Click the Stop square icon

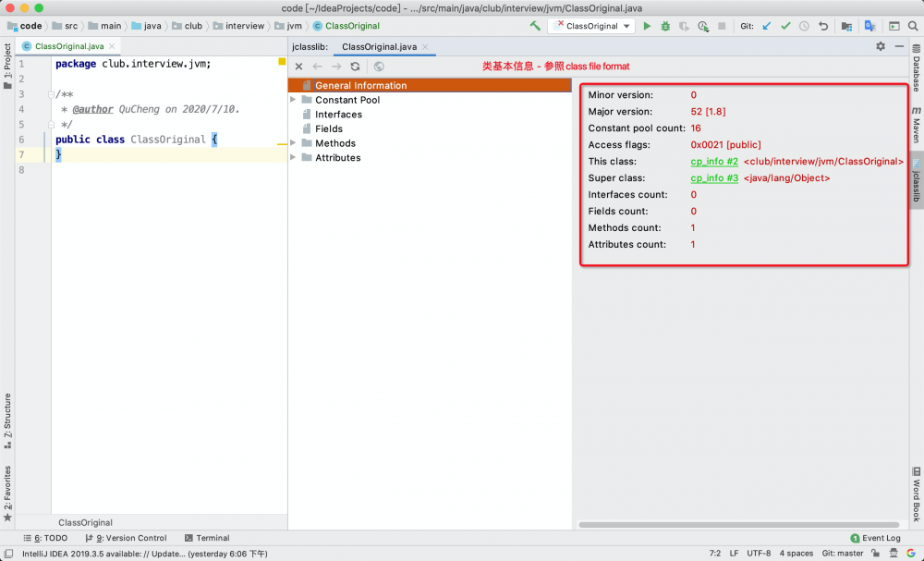click(722, 26)
